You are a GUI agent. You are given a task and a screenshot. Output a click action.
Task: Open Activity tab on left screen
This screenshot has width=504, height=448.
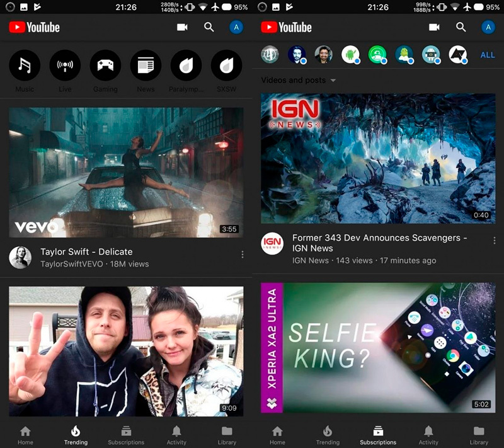coord(176,435)
